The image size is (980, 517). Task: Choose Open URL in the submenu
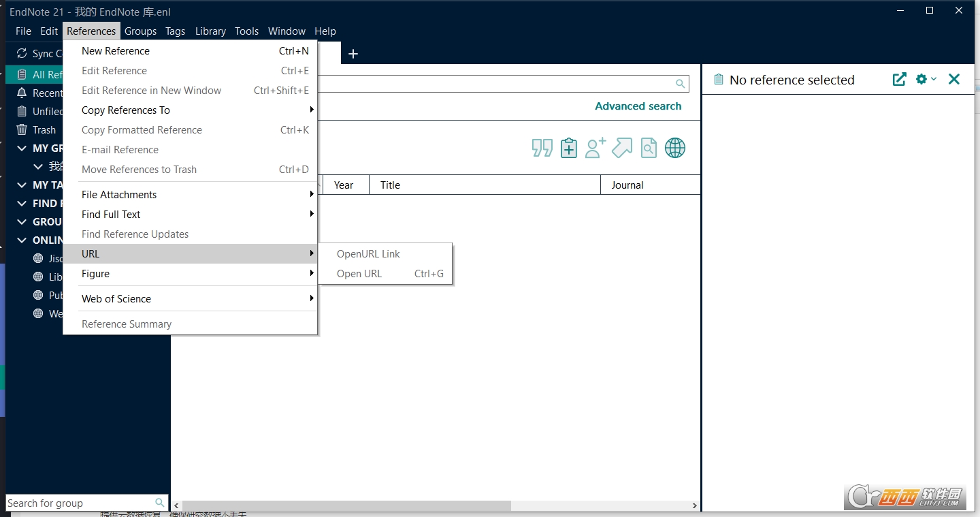tap(385, 274)
